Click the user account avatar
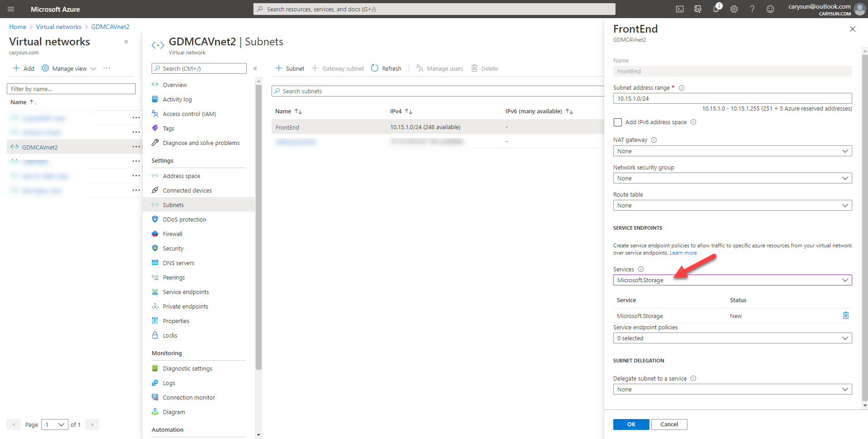 pyautogui.click(x=859, y=9)
